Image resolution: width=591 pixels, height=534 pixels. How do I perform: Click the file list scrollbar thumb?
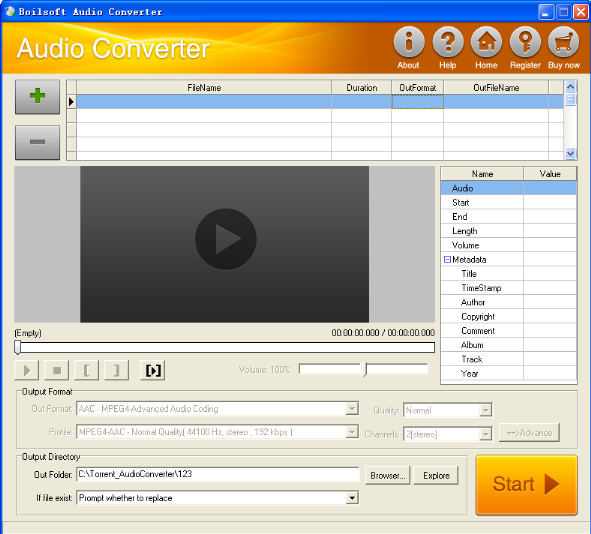point(570,99)
